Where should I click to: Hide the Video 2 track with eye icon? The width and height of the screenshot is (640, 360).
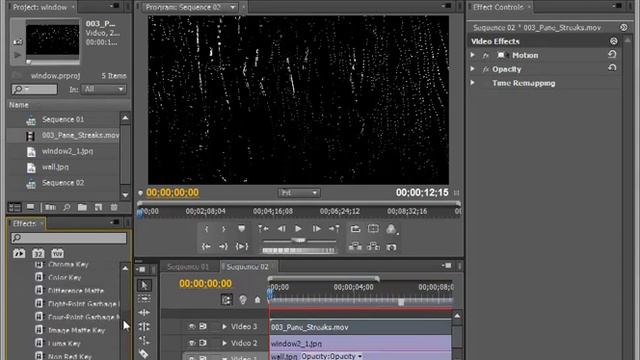pyautogui.click(x=191, y=343)
